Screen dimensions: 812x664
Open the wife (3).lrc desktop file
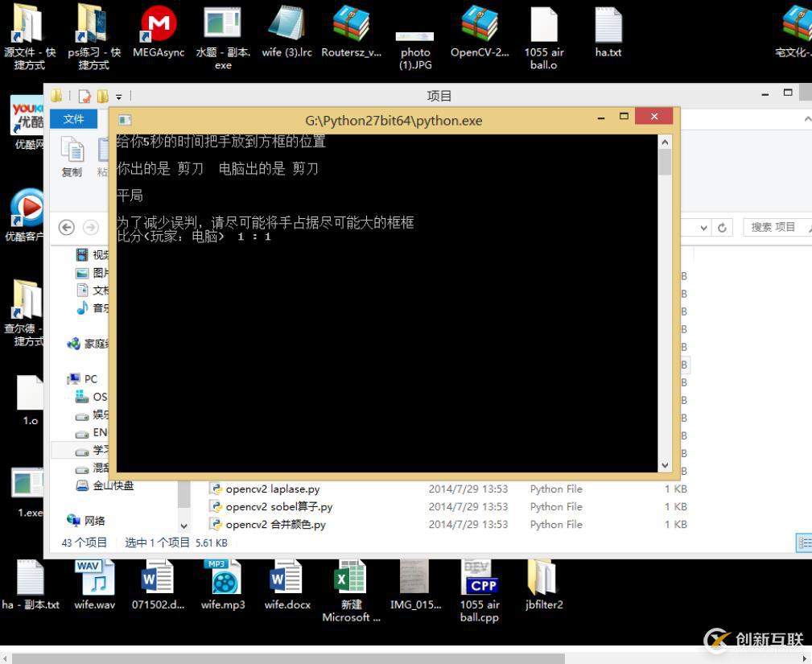pyautogui.click(x=286, y=31)
